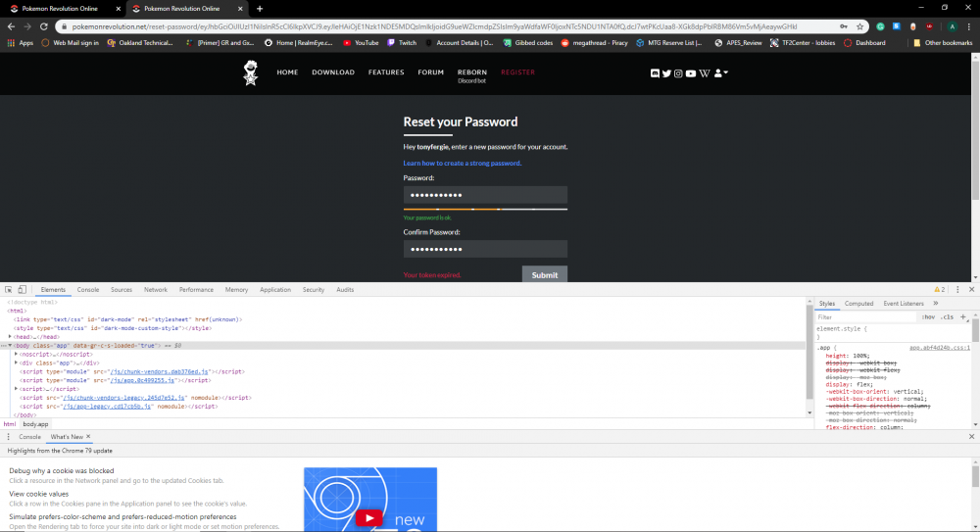The width and height of the screenshot is (980, 532).
Task: Bookmark this page with star icon
Action: coord(859,26)
